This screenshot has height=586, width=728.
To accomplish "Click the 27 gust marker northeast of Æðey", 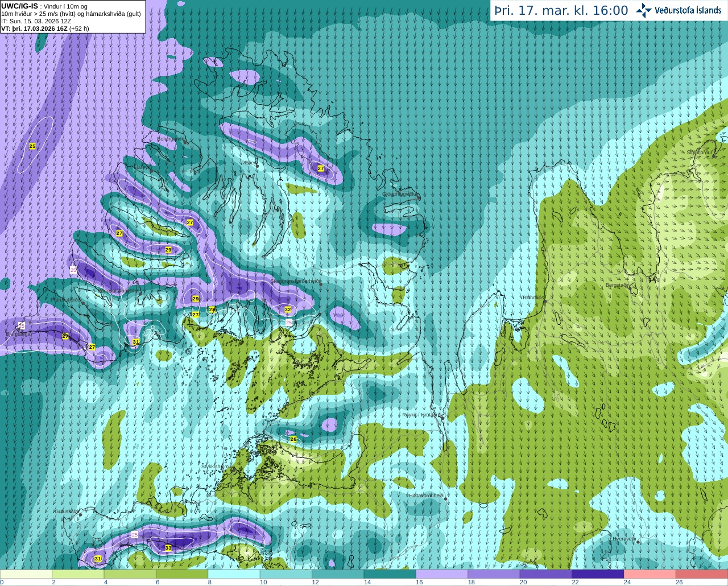I will (321, 168).
